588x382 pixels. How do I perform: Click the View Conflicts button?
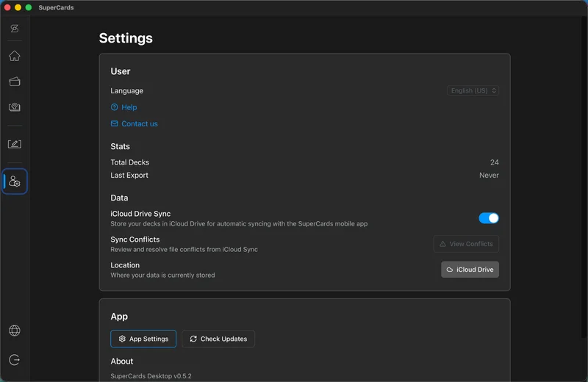[x=466, y=244]
